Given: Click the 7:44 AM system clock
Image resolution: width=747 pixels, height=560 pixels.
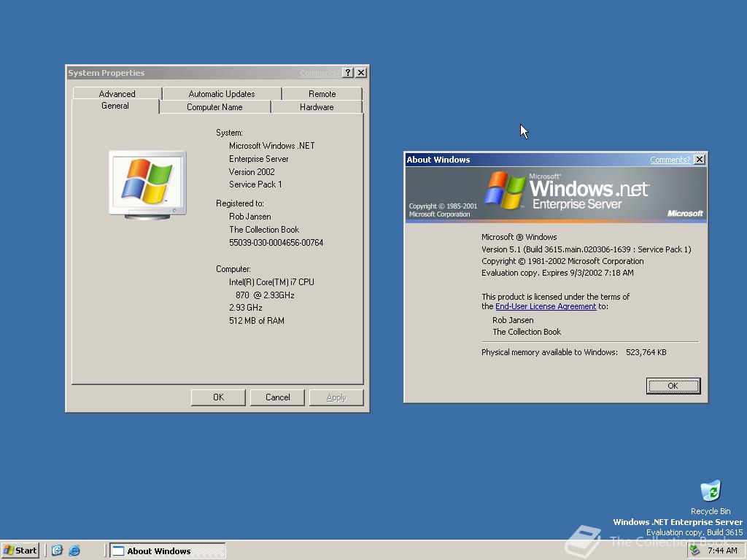Looking at the screenshot, I should [x=722, y=551].
